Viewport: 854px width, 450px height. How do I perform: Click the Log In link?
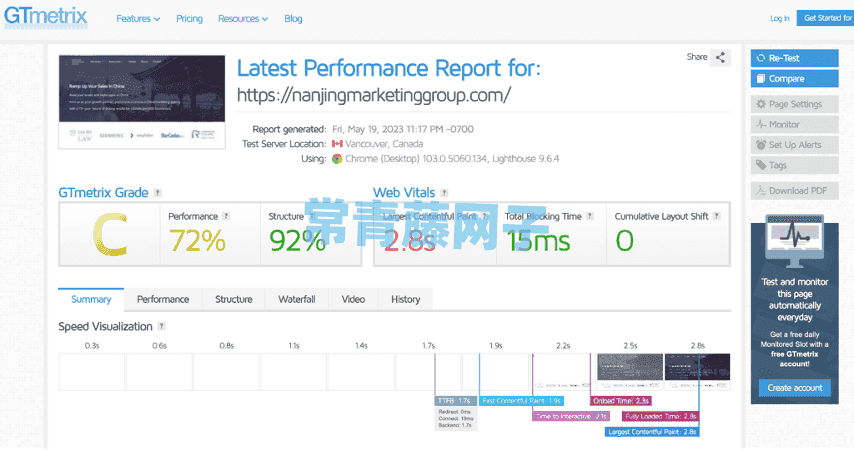tap(779, 19)
